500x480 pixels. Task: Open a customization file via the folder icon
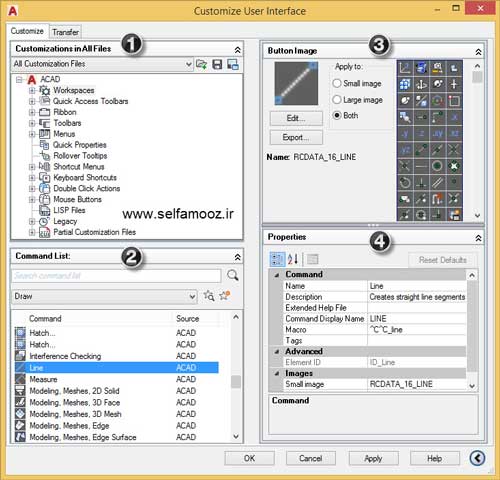[201, 64]
